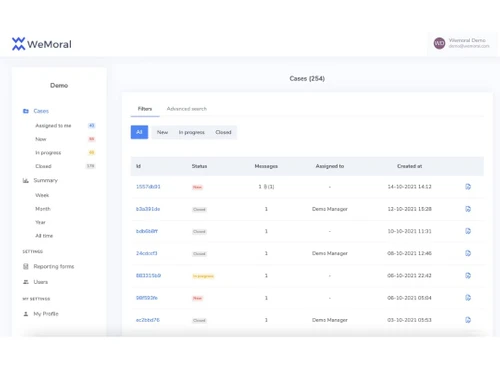Click the Assigned to column header
Viewport: 500px width, 375px height.
330,166
